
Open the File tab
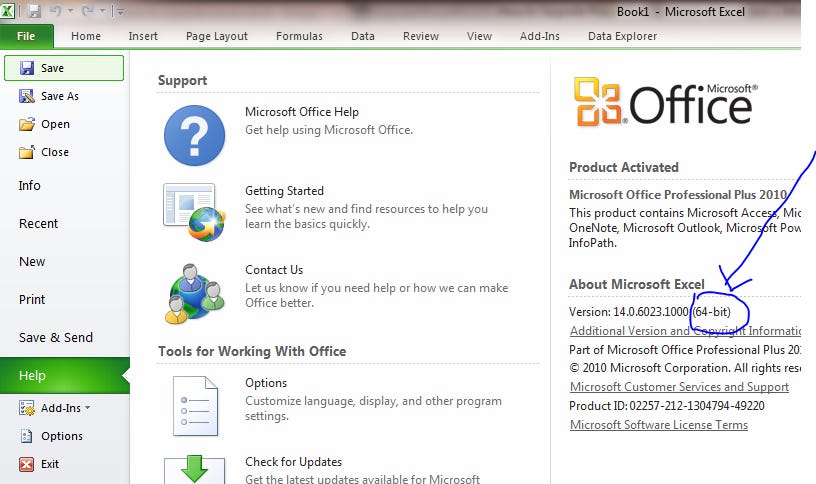(x=27, y=36)
